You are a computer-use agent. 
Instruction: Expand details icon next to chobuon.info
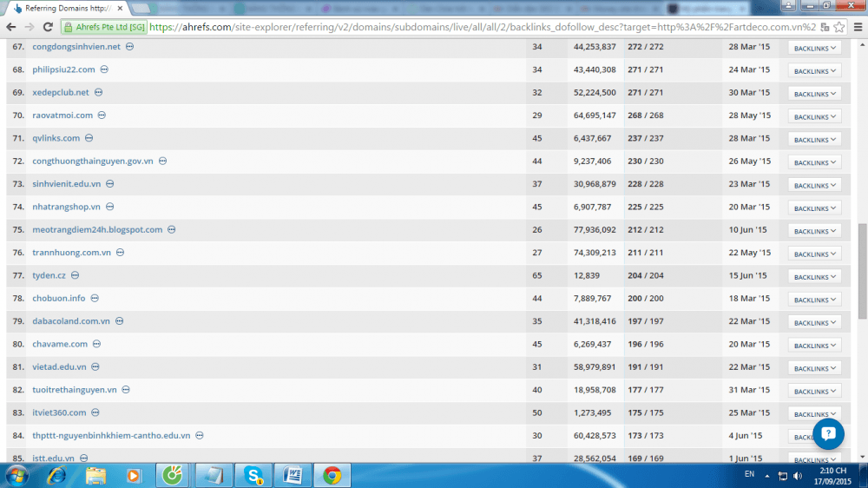point(95,298)
